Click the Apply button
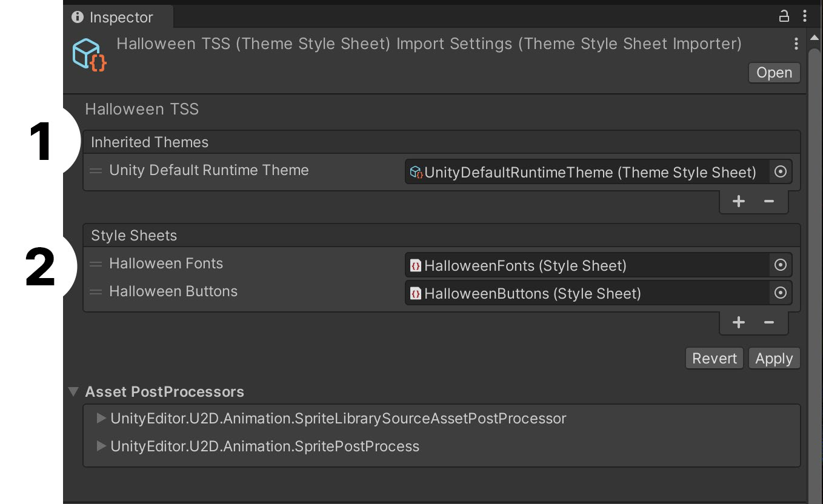This screenshot has width=823, height=504. click(774, 358)
